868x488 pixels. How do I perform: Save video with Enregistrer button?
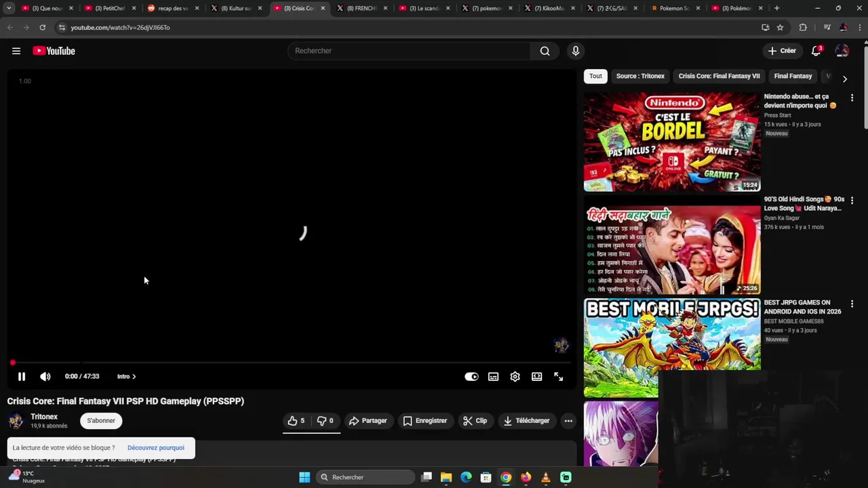point(425,421)
